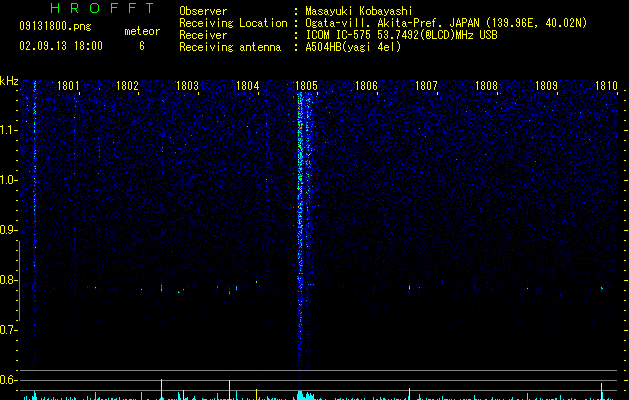
Task: Click the kHz axis unit label
Action: pyautogui.click(x=9, y=81)
